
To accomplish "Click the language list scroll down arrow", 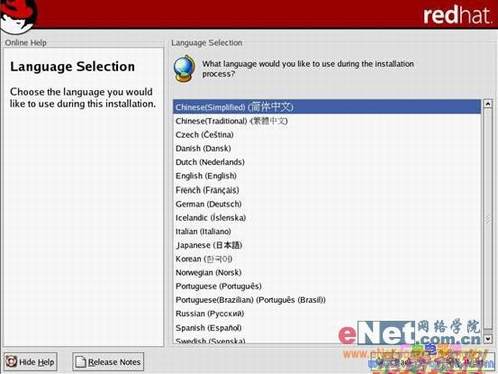I will coord(488,339).
